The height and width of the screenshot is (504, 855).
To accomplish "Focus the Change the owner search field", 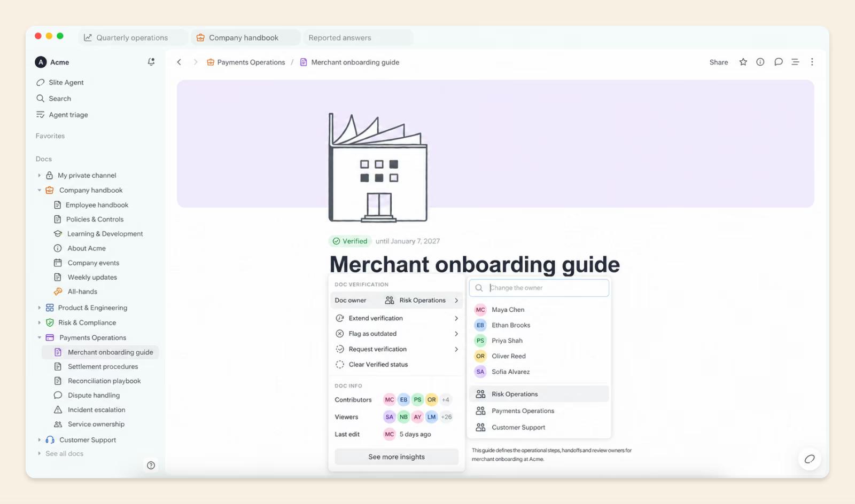I will pyautogui.click(x=539, y=288).
